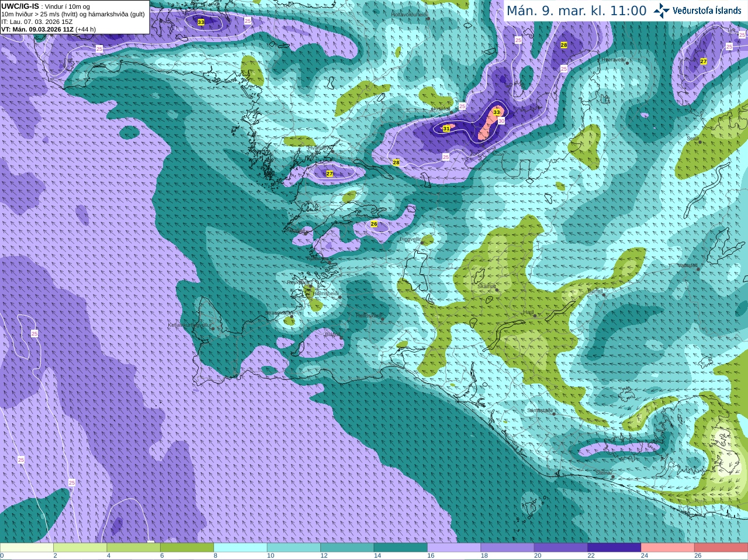Click the 20–22 m/s legend swatch

point(561,548)
